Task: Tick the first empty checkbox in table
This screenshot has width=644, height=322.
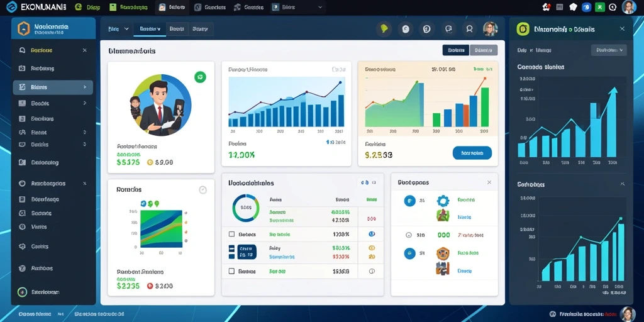Action: click(x=231, y=234)
